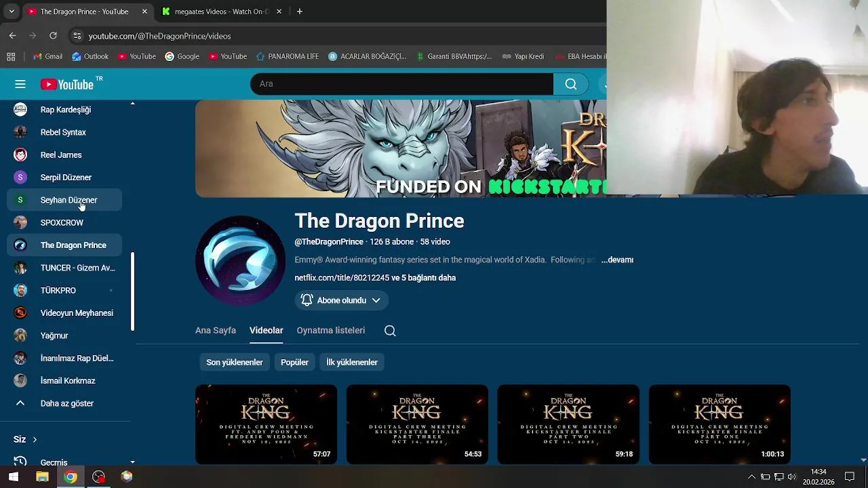Open SPOXCROW channel avatar
The height and width of the screenshot is (488, 868).
pyautogui.click(x=20, y=222)
